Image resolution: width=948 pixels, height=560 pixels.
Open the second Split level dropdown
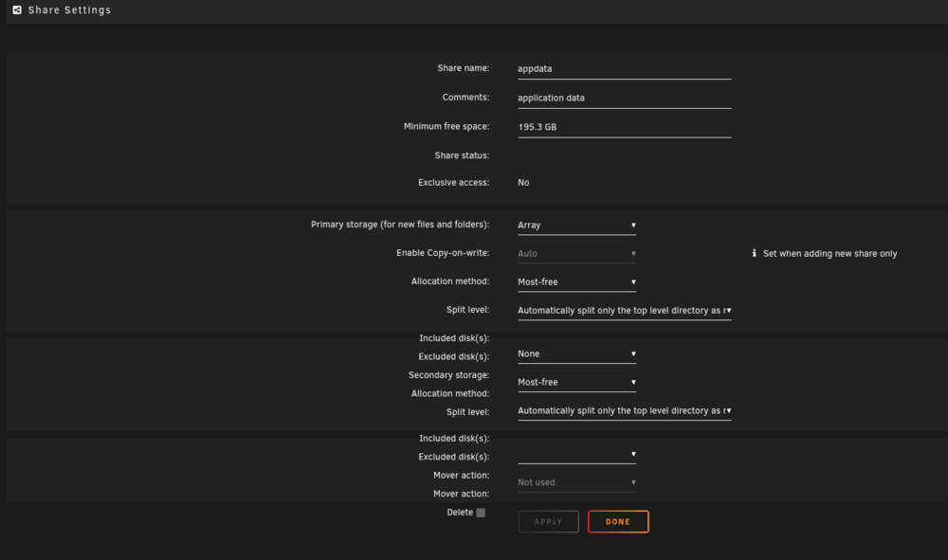click(625, 411)
